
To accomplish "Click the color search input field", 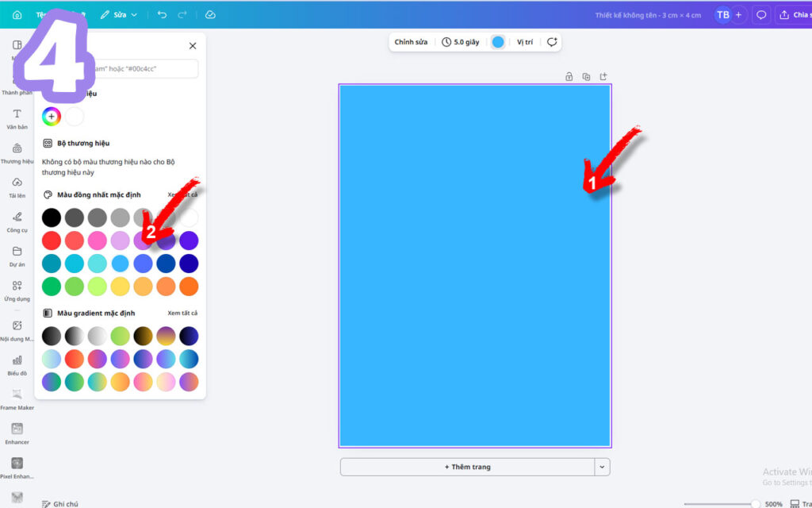I will 121,68.
